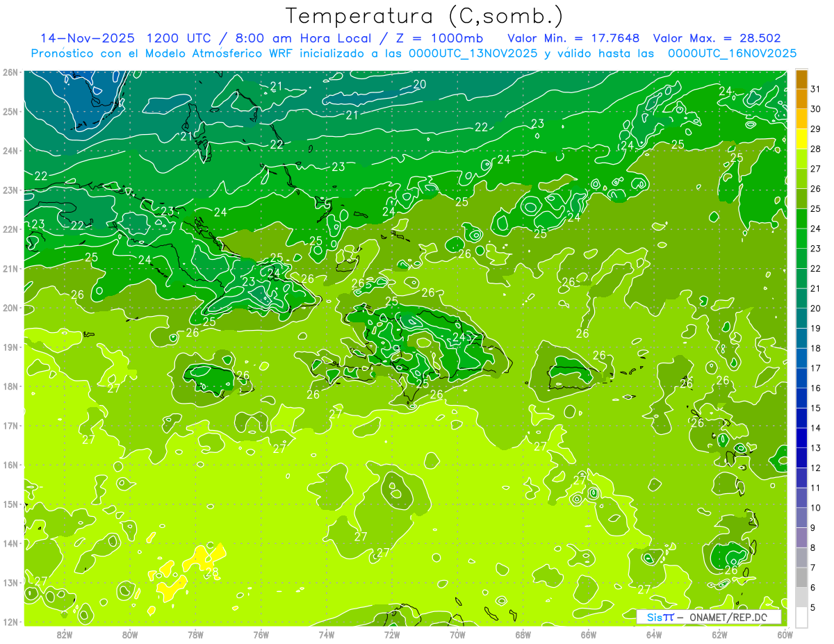Click the Valor Max. = 28.502 readout
This screenshot has height=644, width=834.
pos(717,38)
